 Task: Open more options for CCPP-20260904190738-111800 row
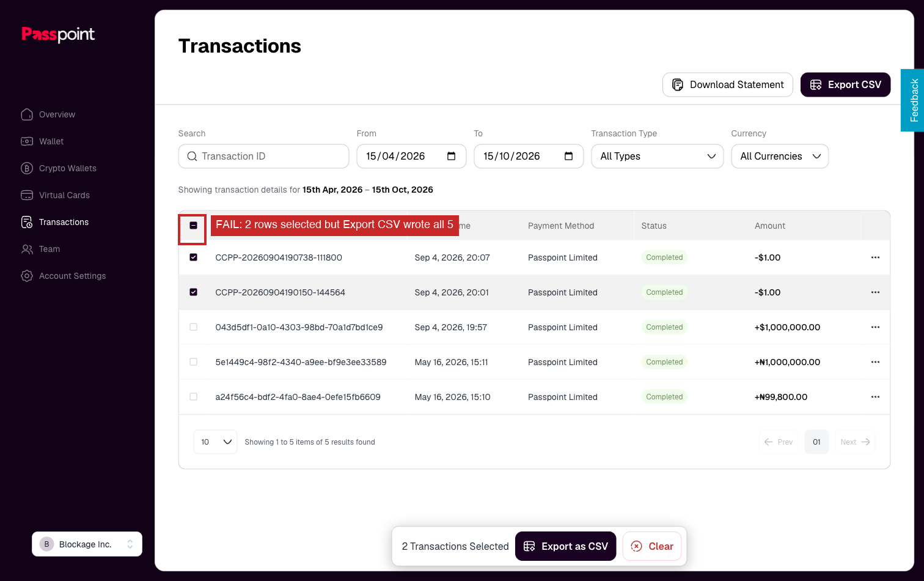(875, 257)
